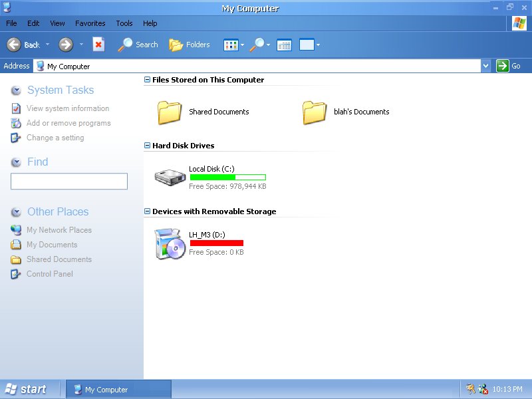Click the red X delete icon in toolbar
The width and height of the screenshot is (532, 399).
(x=98, y=45)
